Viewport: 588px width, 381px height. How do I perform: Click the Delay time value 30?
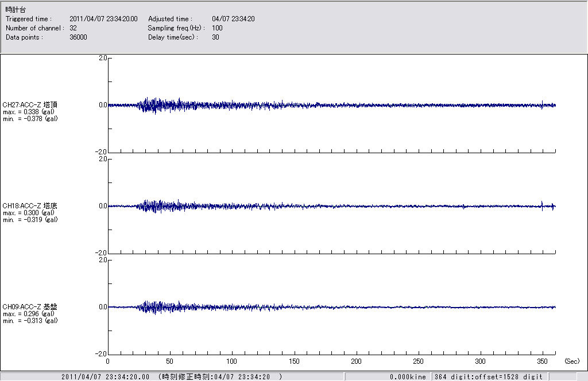(x=215, y=37)
